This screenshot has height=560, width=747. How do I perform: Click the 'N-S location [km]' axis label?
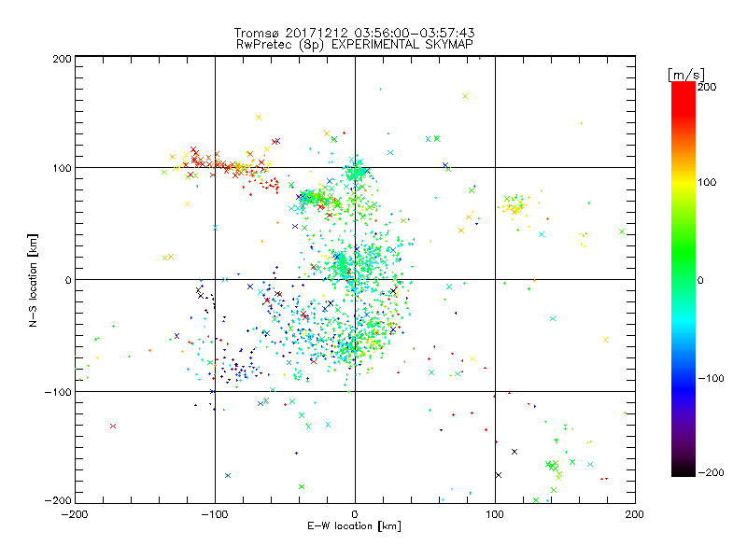33,280
